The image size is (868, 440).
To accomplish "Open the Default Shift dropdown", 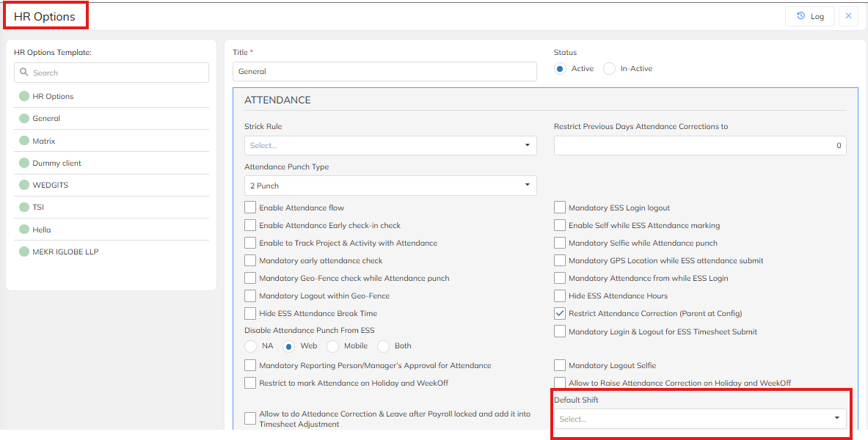I will [700, 419].
